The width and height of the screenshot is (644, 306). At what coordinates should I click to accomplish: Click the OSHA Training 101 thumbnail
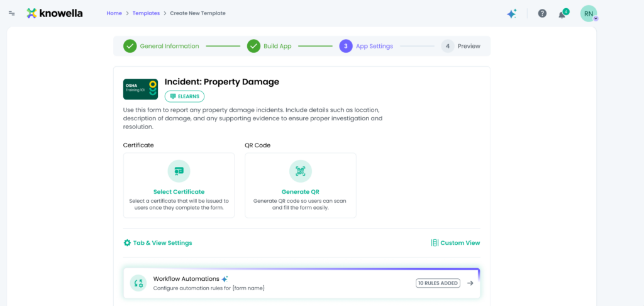[x=140, y=89]
